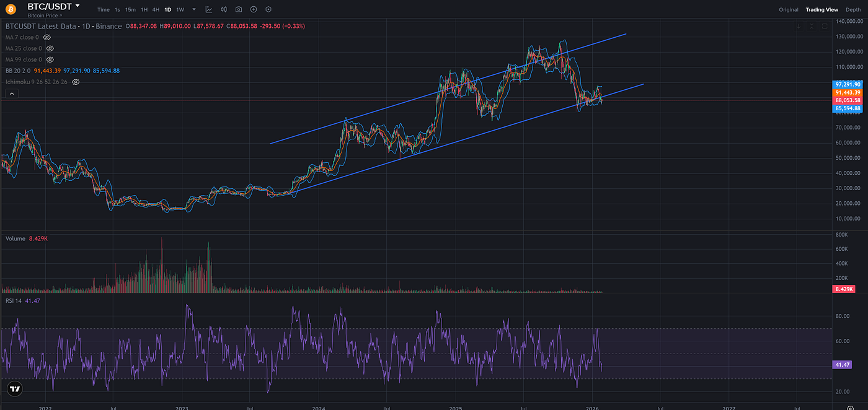Image resolution: width=868 pixels, height=410 pixels.
Task: Open the technical indicators icon
Action: (x=208, y=9)
